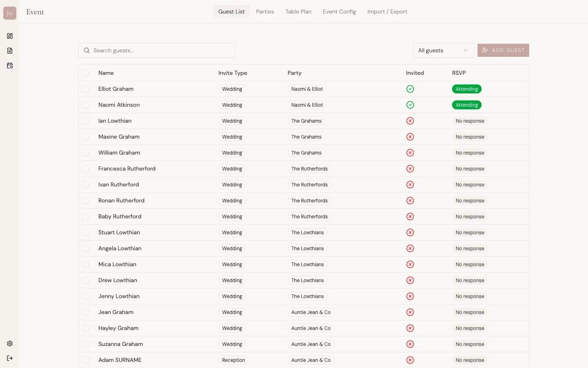Click the green invited check for Naomi Atkinson
The image size is (588, 368).
pos(410,105)
